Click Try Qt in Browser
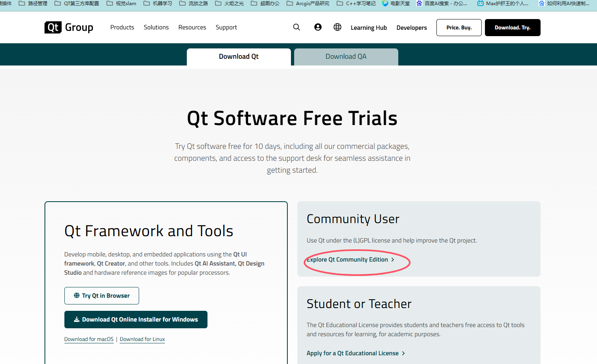The height and width of the screenshot is (364, 597). coord(102,296)
